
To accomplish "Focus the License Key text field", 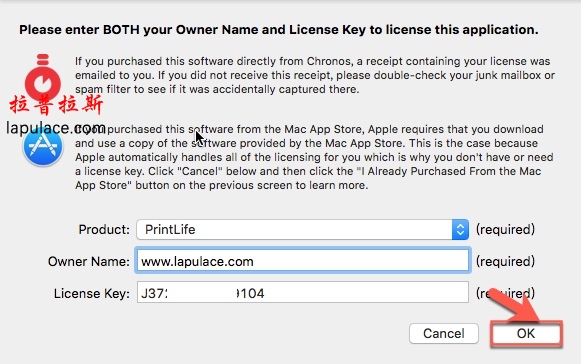I will point(303,292).
